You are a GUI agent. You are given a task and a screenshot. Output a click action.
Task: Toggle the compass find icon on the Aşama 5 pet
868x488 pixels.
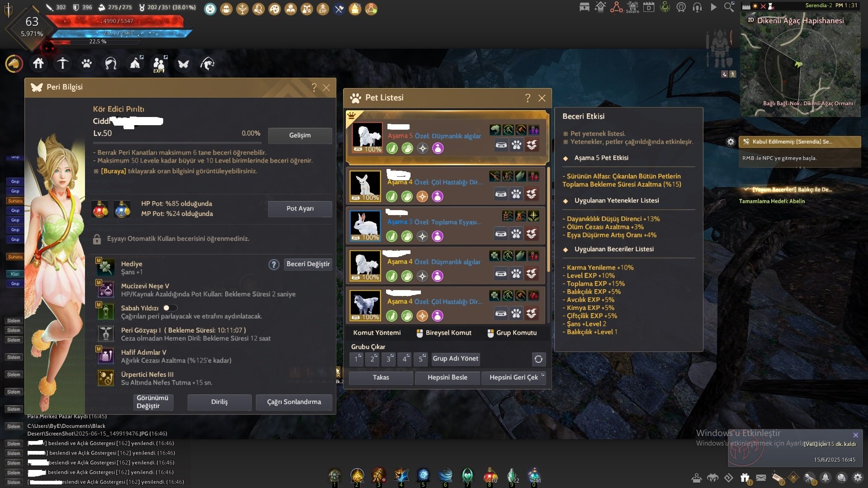(423, 148)
